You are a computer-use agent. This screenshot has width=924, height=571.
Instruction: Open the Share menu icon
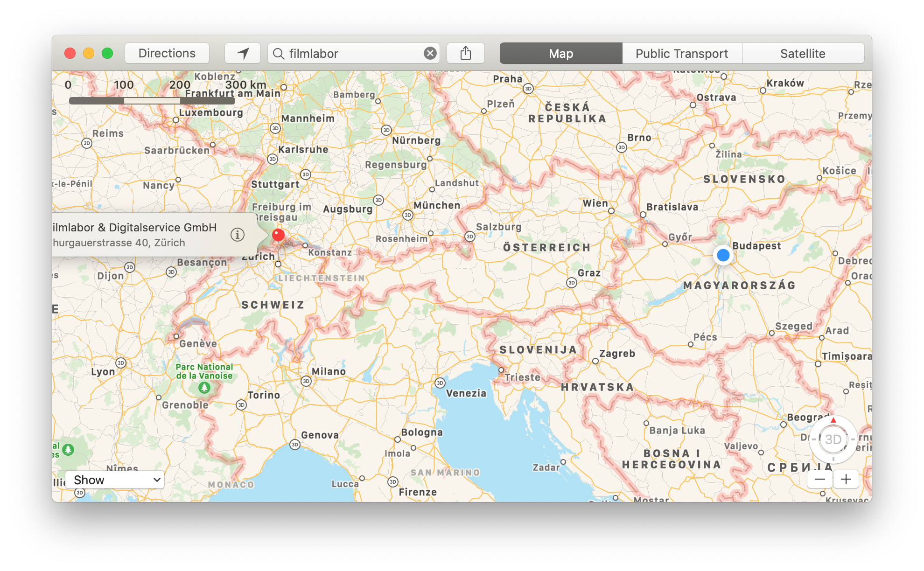pos(466,53)
